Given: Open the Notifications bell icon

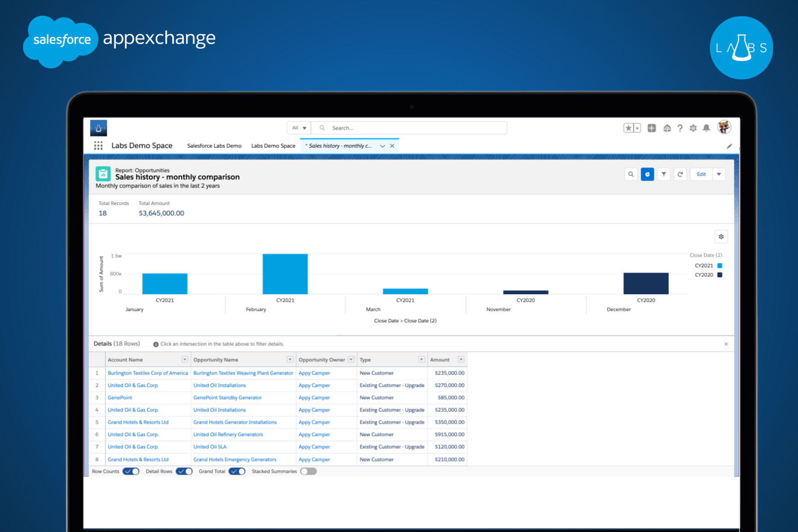Looking at the screenshot, I should tap(706, 128).
